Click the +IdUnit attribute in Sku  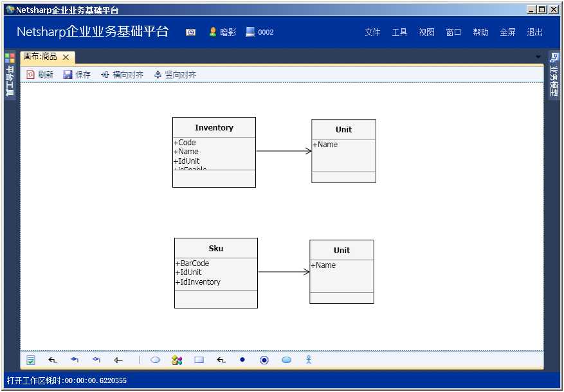click(188, 272)
